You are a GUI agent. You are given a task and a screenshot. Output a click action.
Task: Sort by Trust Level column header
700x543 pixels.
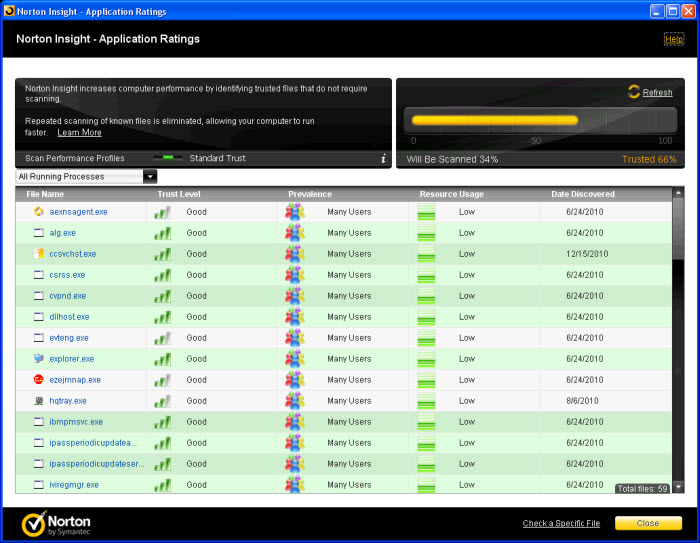(179, 194)
